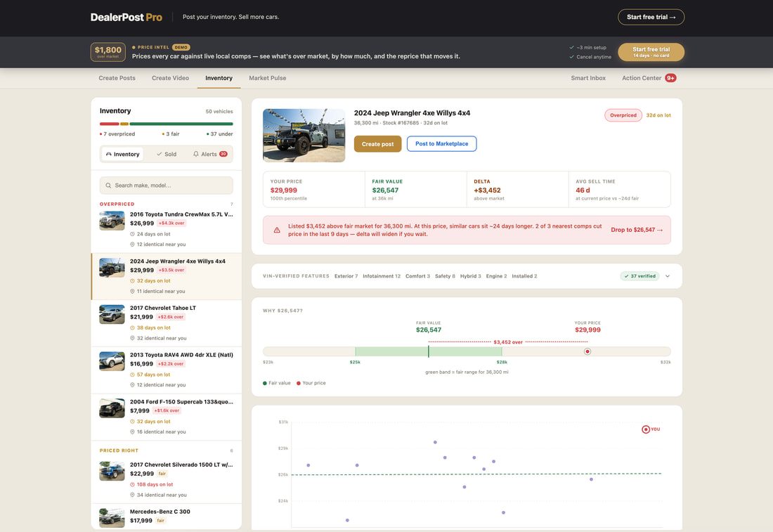This screenshot has width=773, height=532.
Task: Open the Market Pulse tab
Action: pos(268,78)
